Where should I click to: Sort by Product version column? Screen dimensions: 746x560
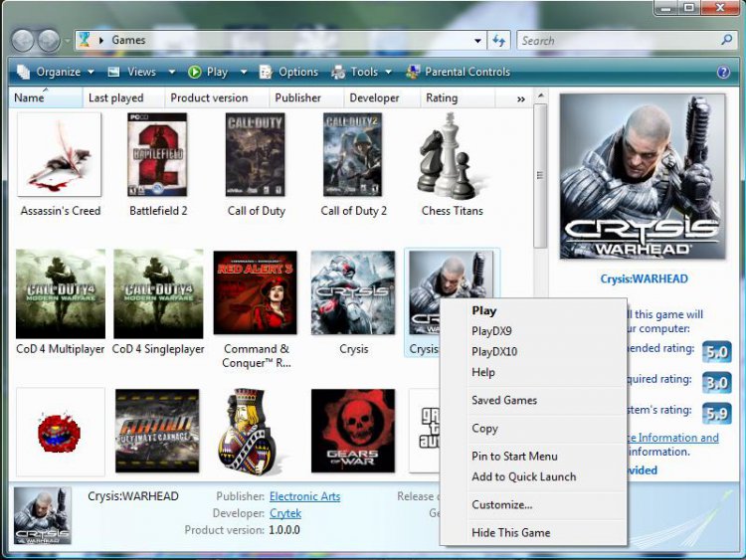(217, 97)
